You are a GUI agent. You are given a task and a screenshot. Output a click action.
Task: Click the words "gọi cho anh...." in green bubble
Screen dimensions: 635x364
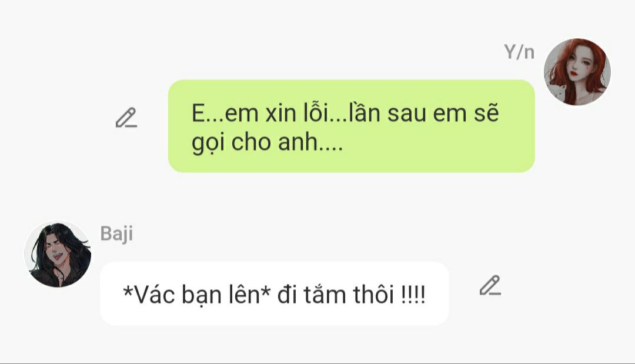pos(268,143)
